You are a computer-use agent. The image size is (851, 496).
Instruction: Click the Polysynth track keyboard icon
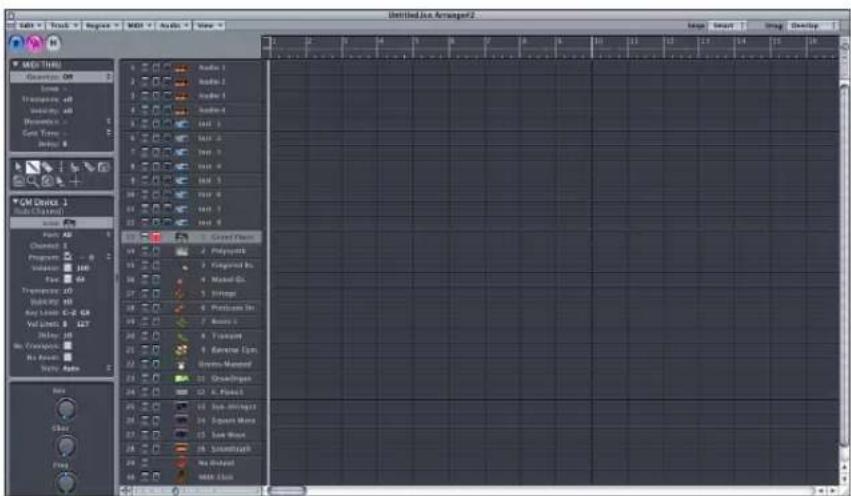coord(182,251)
